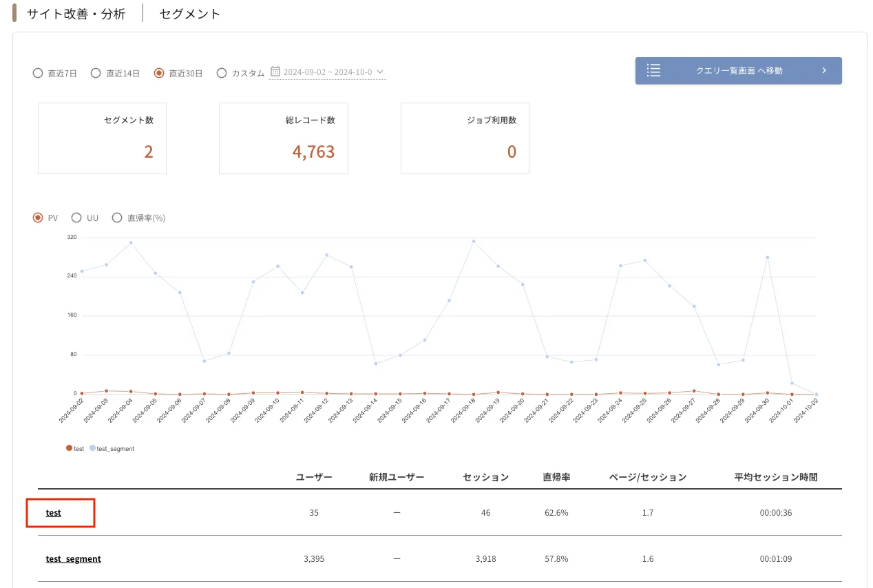
Task: Open the test_segment link
Action: (74, 559)
